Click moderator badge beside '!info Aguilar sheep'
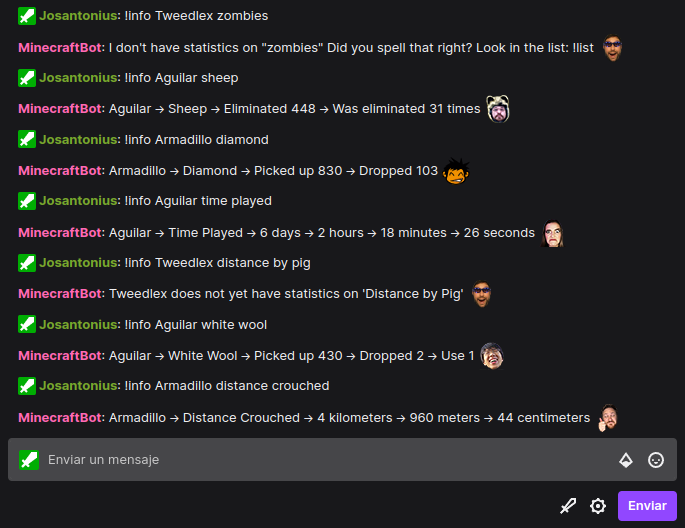 pos(27,78)
